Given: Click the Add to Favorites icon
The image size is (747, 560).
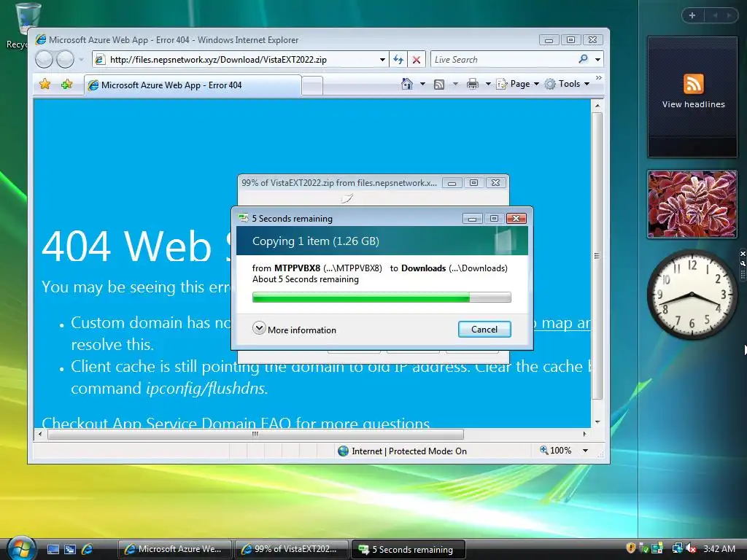Looking at the screenshot, I should coord(66,85).
